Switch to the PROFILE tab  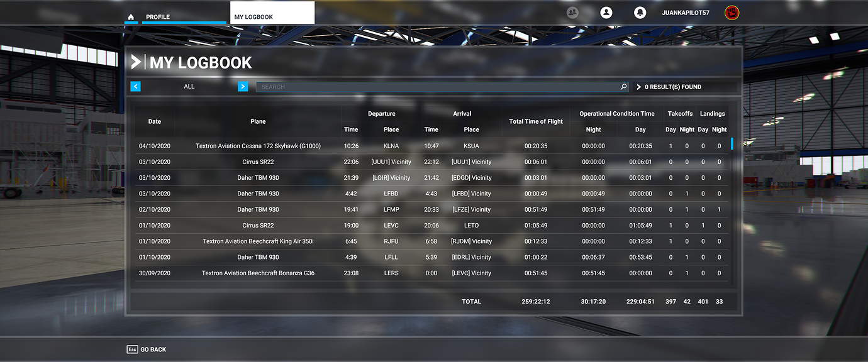(x=157, y=17)
